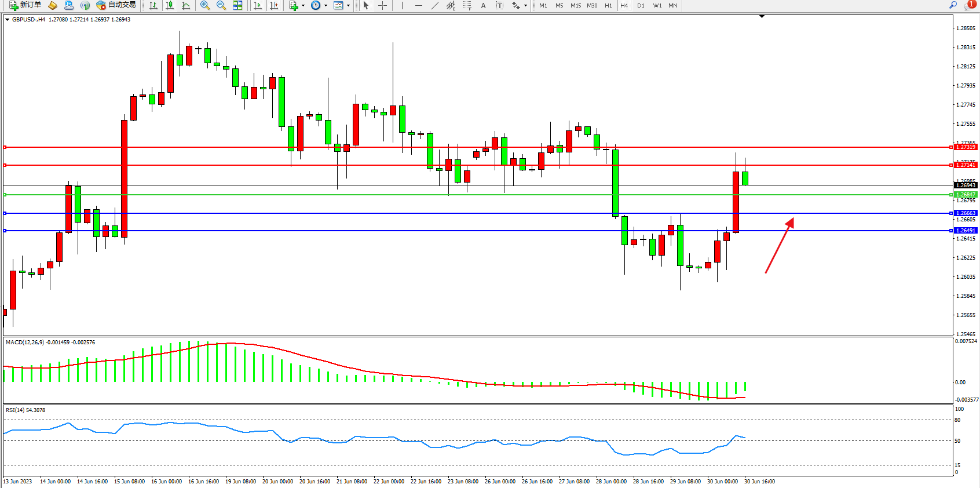The height and width of the screenshot is (488, 980).
Task: Switch chart to line chart mode
Action: (x=186, y=5)
